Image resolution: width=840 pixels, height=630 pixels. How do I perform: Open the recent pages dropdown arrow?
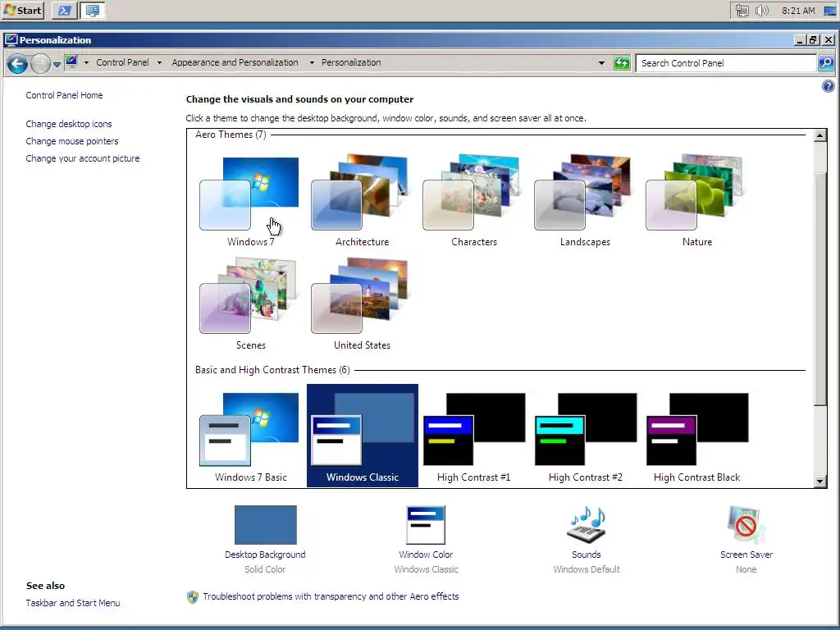click(x=57, y=64)
